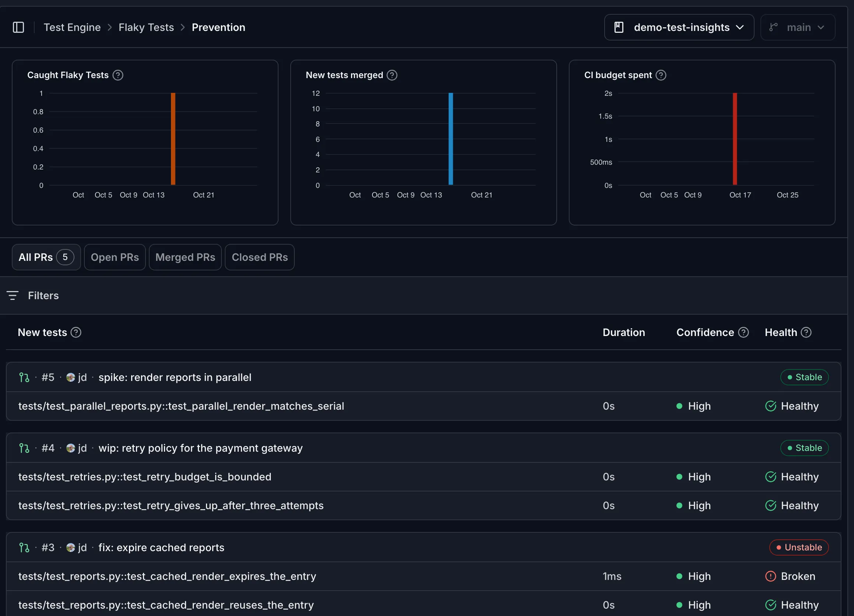Show help for Health column
This screenshot has height=616, width=854.
coord(806,332)
